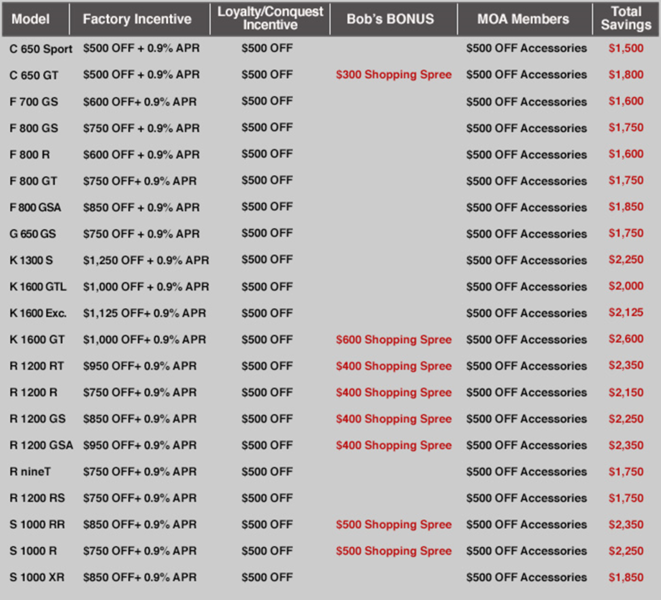The width and height of the screenshot is (661, 600).
Task: Select the F 800 GS model cell
Action: coord(34,128)
